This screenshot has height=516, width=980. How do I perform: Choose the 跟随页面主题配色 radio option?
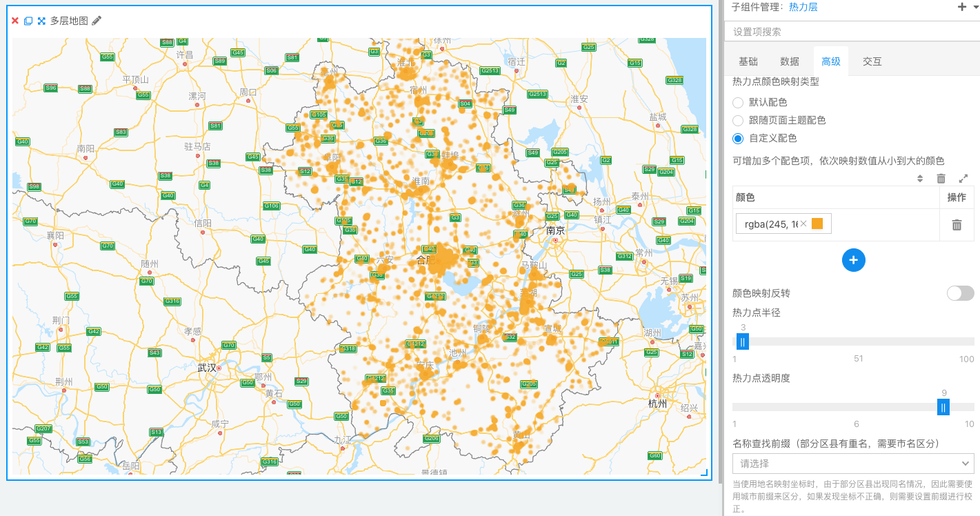738,120
